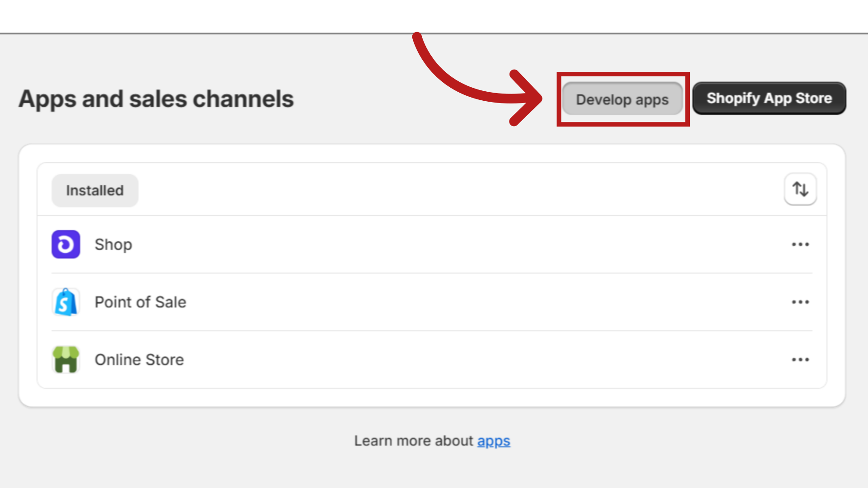Open the Online Store label

coord(139,360)
